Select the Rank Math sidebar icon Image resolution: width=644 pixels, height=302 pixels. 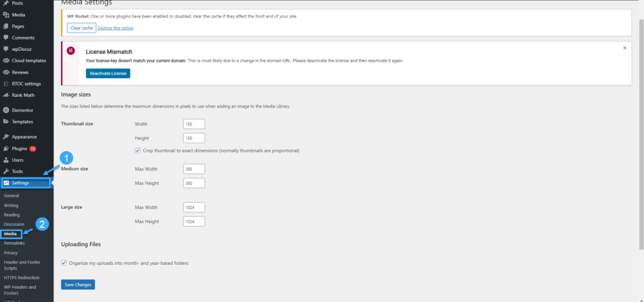tap(6, 95)
